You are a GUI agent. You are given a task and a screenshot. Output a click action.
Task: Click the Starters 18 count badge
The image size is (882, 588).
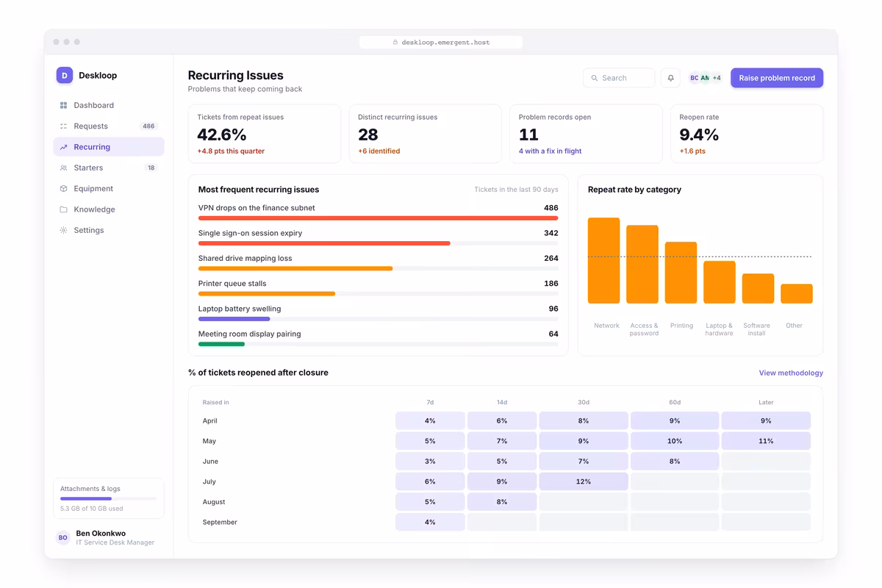151,168
